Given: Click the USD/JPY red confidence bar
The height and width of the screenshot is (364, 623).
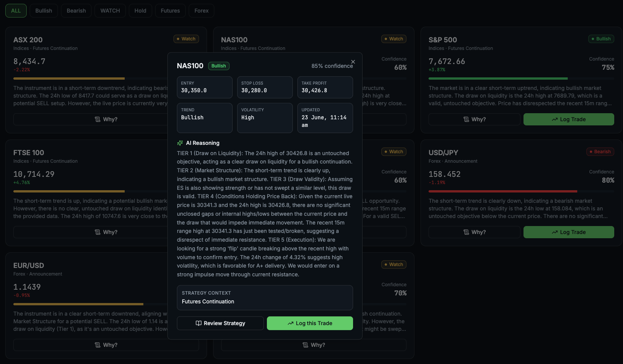Looking at the screenshot, I should tap(503, 191).
